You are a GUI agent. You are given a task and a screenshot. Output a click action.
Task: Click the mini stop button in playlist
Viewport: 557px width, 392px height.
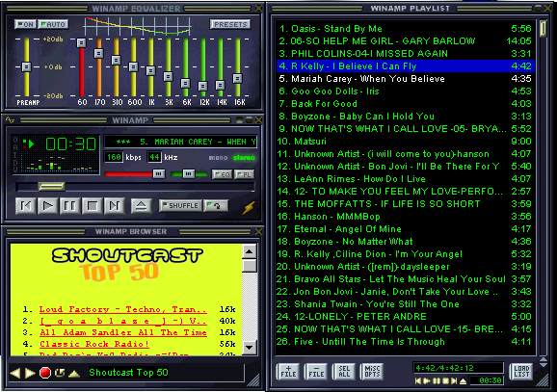tap(445, 381)
